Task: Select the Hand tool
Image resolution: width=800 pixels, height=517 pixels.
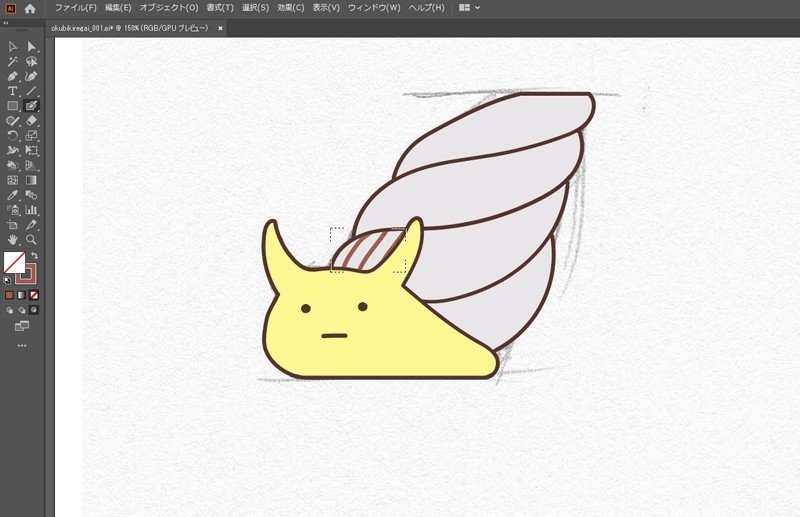Action: [13, 239]
